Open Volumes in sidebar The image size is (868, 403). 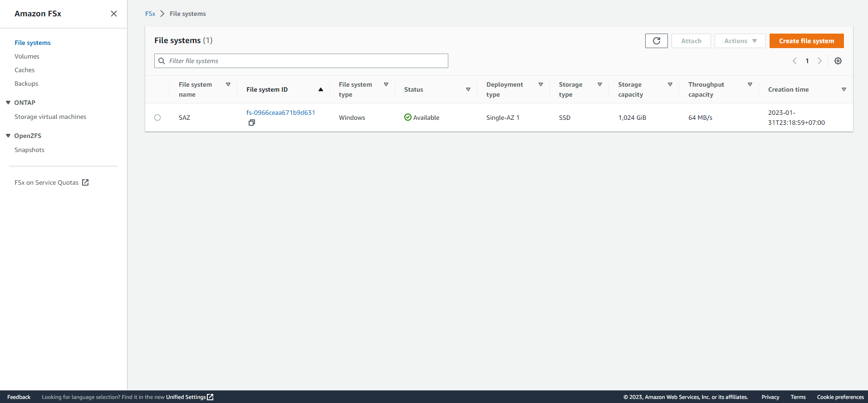(27, 56)
